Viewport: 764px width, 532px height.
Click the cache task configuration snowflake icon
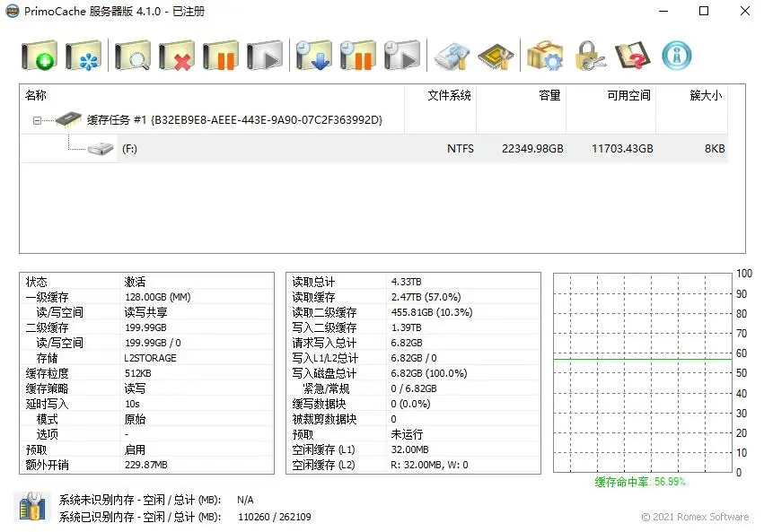[83, 56]
